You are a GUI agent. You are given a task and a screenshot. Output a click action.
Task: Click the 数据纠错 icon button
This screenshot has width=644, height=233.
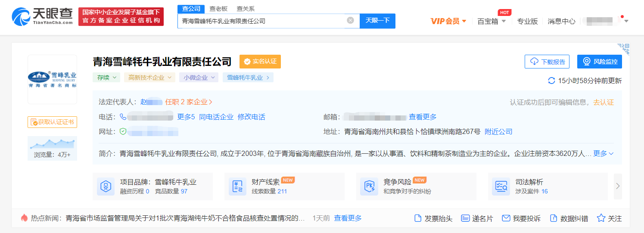[569, 218]
